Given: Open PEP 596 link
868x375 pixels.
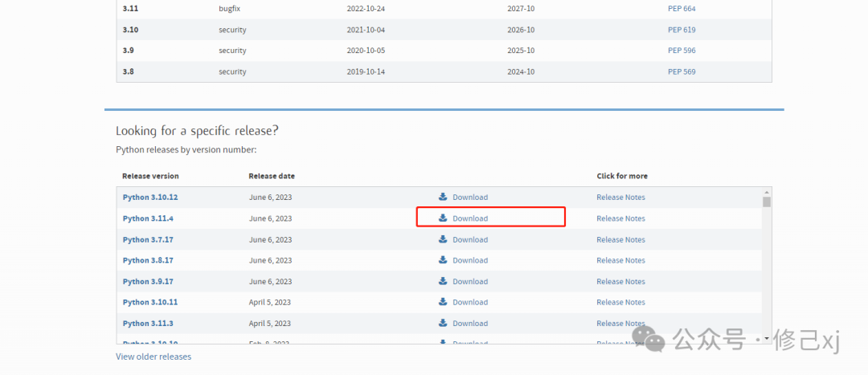Looking at the screenshot, I should click(x=682, y=51).
